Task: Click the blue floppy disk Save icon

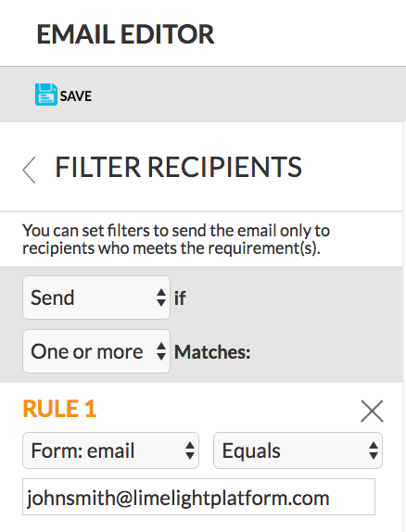Action: (45, 95)
